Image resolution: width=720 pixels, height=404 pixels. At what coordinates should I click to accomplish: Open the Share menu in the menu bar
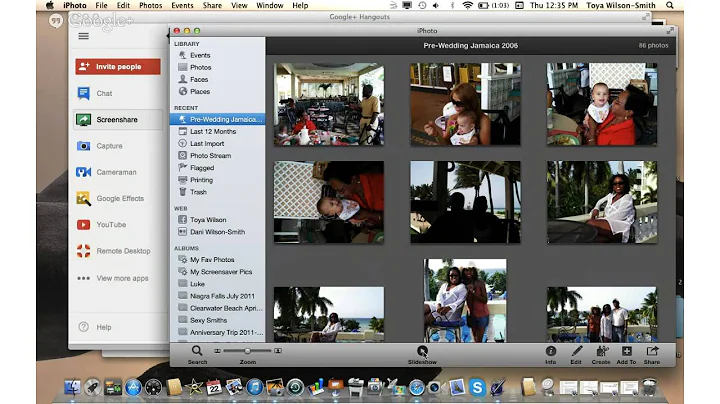(x=212, y=6)
